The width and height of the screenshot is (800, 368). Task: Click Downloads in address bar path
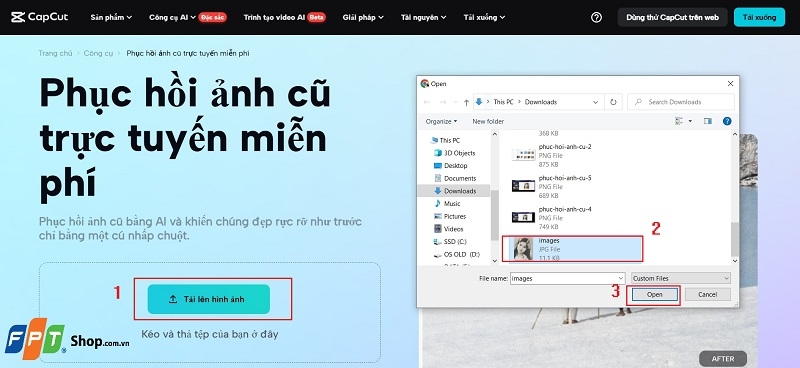(541, 102)
